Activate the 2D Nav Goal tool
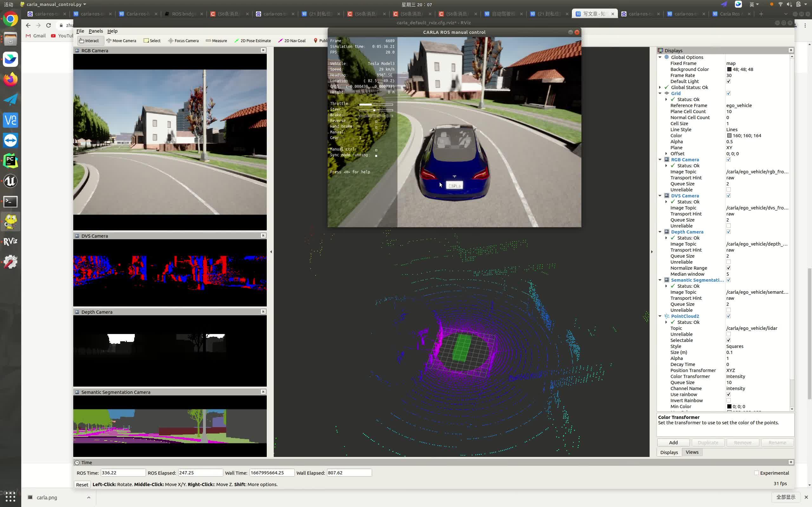This screenshot has height=507, width=812. pyautogui.click(x=291, y=41)
